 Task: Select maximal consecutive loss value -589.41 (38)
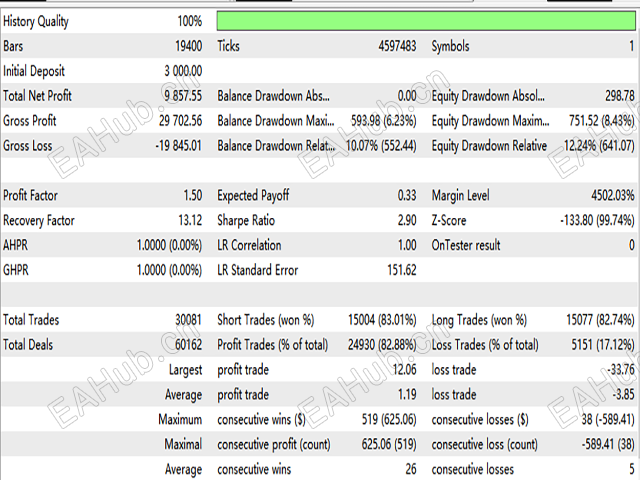[x=608, y=444]
